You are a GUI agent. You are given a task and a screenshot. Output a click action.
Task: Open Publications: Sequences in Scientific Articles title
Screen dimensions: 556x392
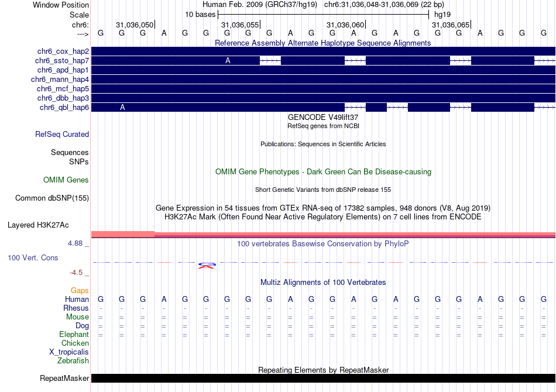[x=323, y=144]
